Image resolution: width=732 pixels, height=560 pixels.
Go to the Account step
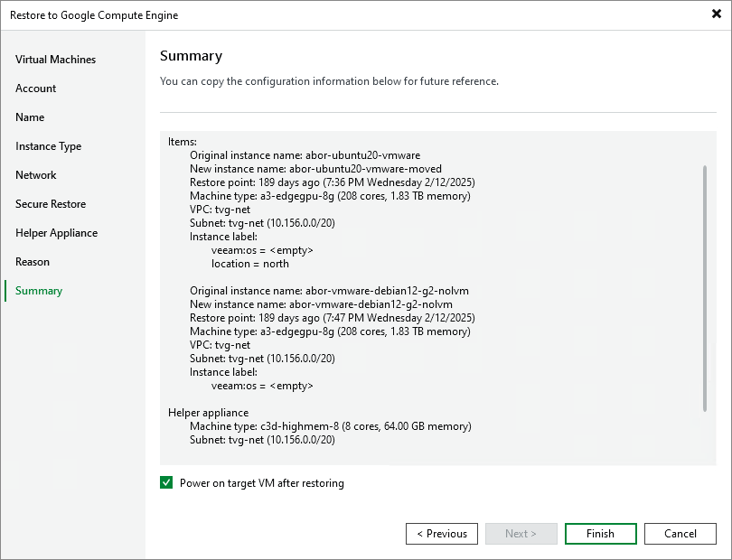click(35, 89)
